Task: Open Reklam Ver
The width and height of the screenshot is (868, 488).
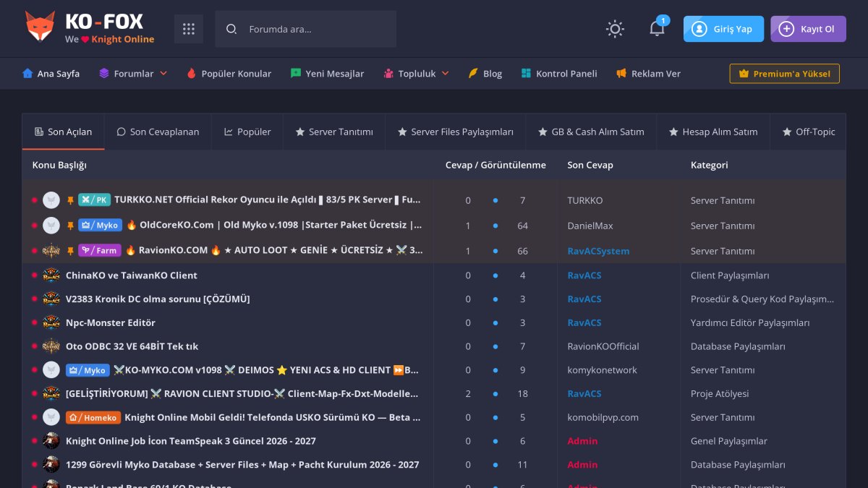Action: [648, 74]
